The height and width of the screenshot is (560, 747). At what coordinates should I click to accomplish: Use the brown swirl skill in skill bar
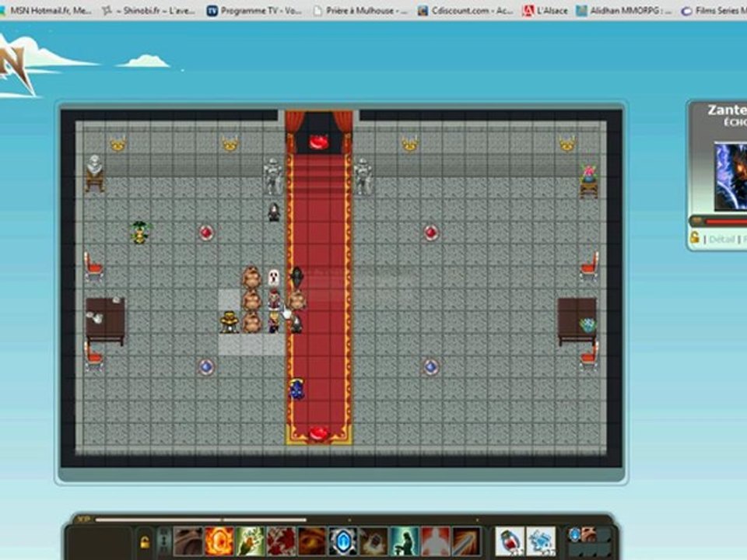(x=188, y=541)
